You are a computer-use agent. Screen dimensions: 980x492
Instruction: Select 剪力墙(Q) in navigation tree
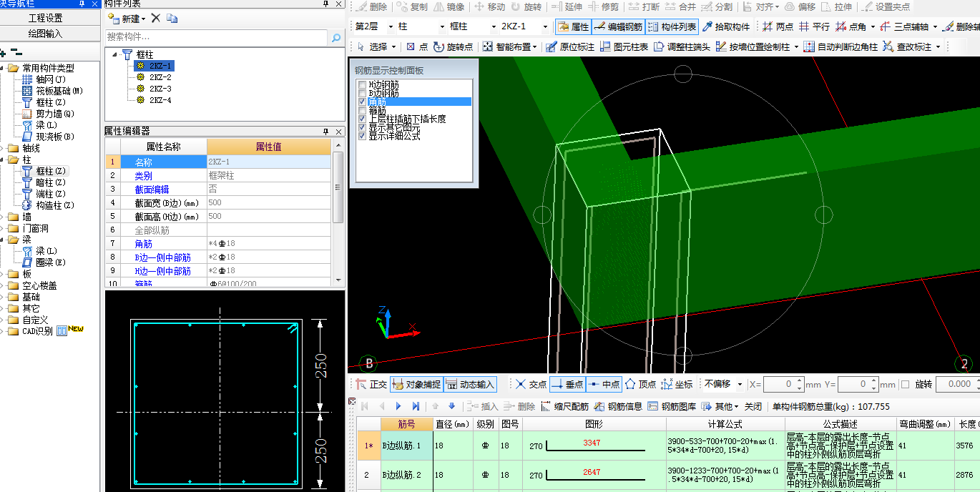point(55,114)
